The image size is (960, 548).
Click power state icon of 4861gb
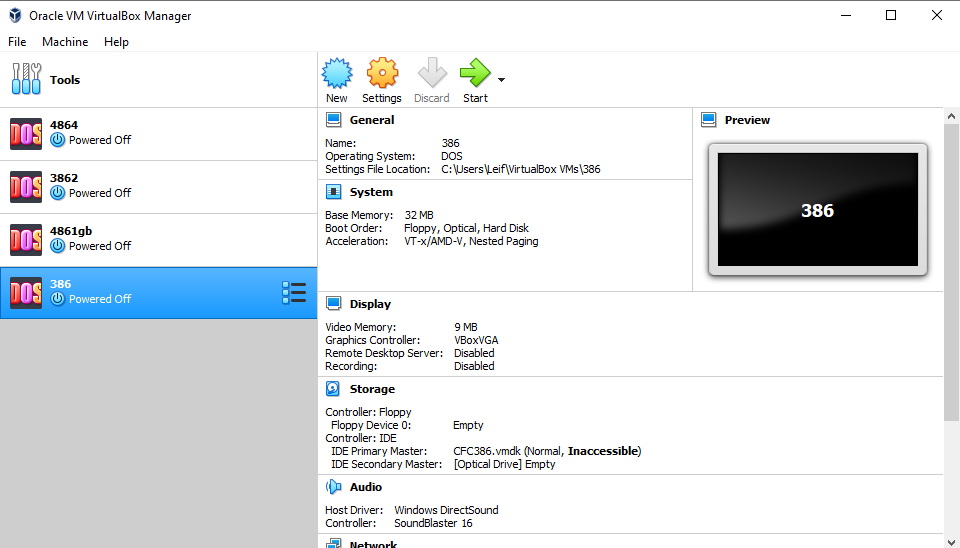[58, 246]
